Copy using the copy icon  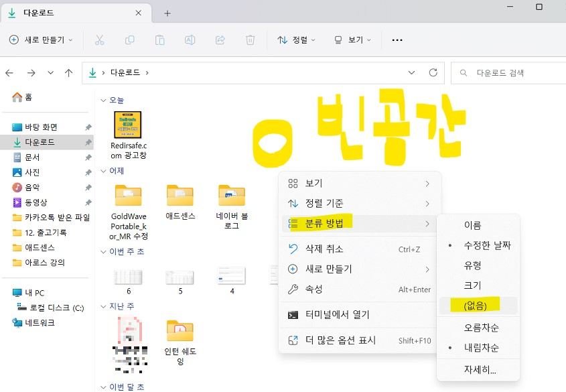[130, 40]
